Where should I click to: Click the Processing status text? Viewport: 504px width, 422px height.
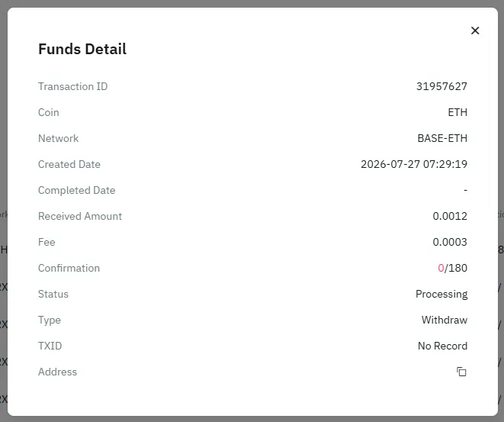(441, 294)
